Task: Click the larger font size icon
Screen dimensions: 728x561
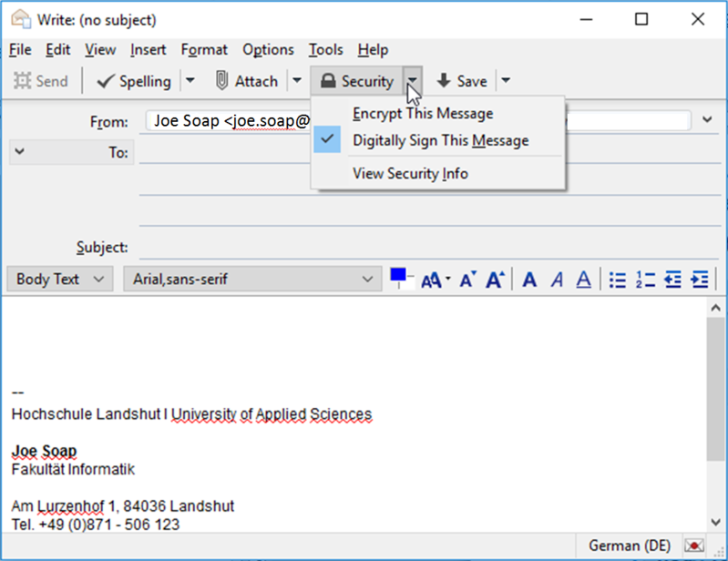Action: [x=495, y=280]
